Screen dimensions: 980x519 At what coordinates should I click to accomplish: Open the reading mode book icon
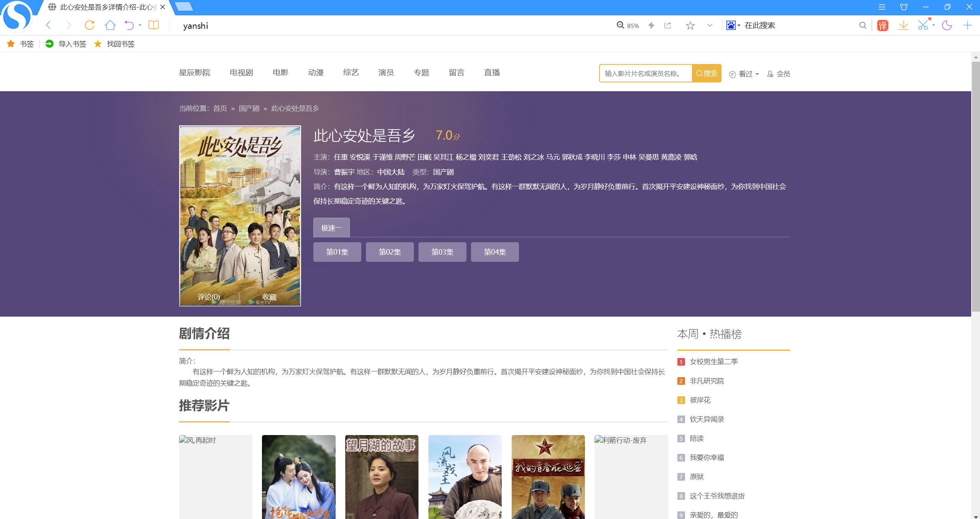(x=153, y=25)
